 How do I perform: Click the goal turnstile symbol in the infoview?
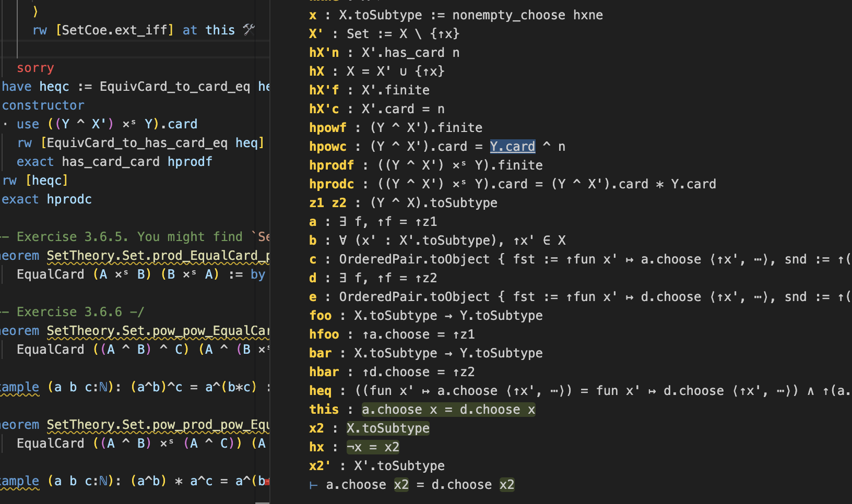point(313,485)
